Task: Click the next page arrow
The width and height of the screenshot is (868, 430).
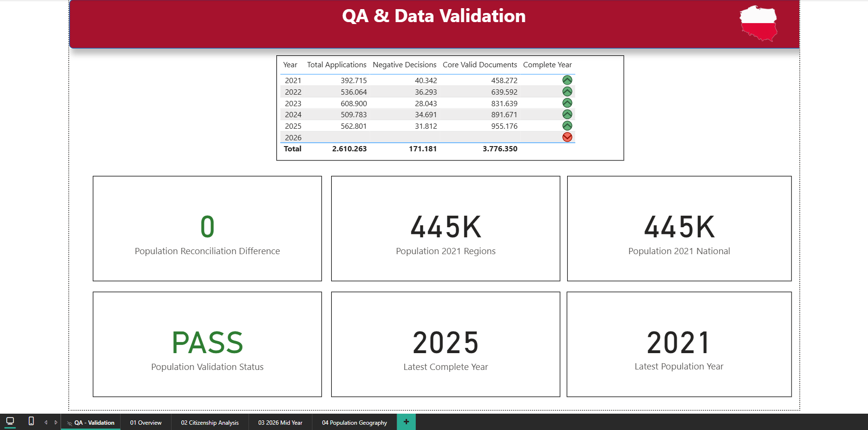Action: coord(56,422)
